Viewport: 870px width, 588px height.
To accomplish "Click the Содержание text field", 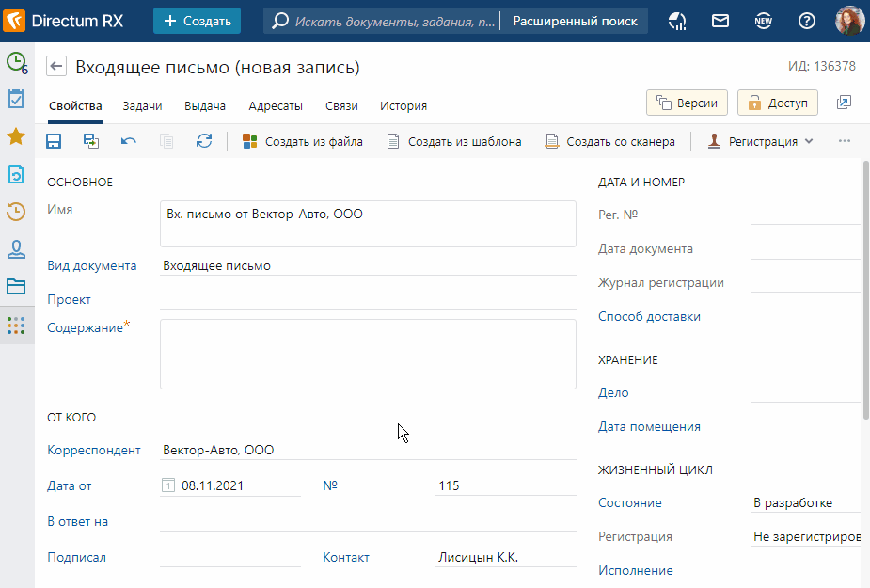I will click(x=368, y=354).
